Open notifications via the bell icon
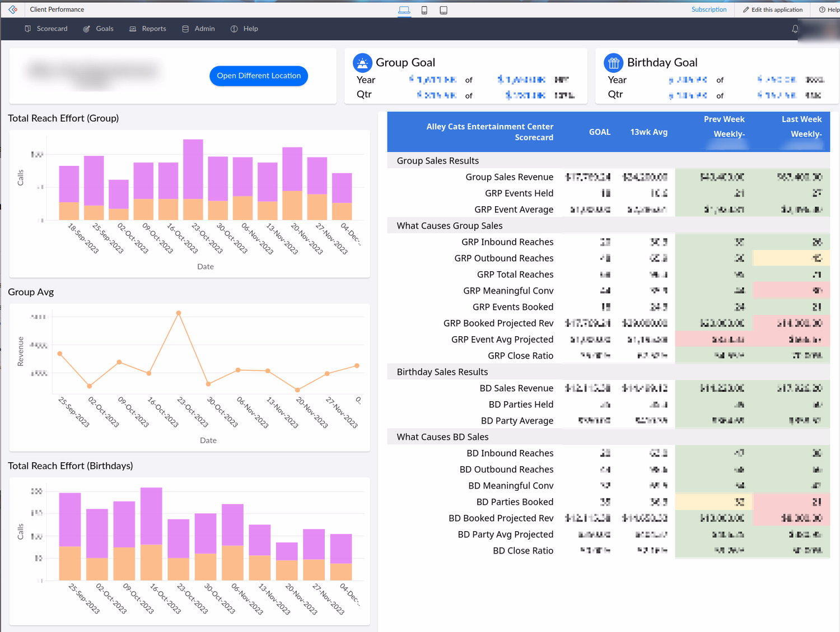Viewport: 840px width, 632px height. (795, 29)
